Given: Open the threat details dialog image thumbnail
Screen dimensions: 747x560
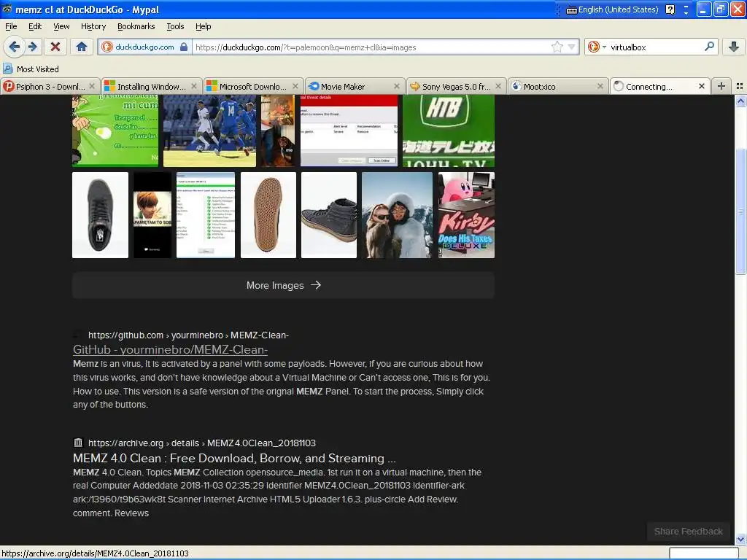Looking at the screenshot, I should click(349, 131).
